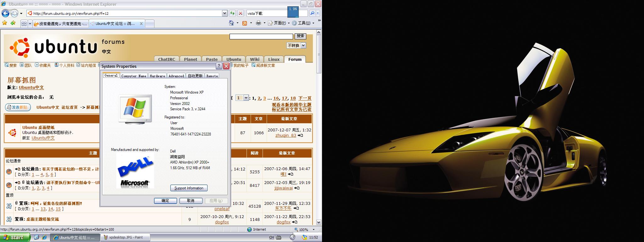Click the search magnifier icon in IE
644x242 pixels.
312,13
